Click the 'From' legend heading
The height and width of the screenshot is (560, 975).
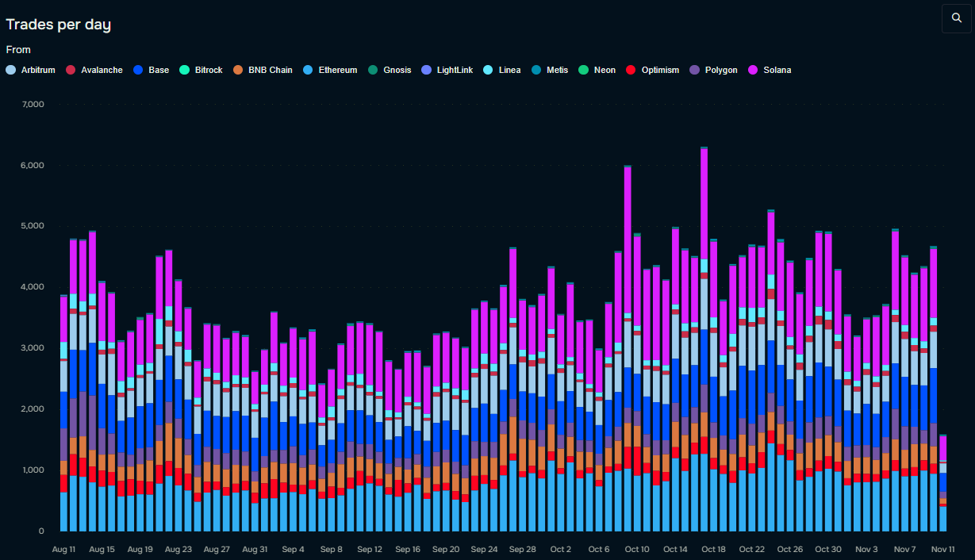[x=18, y=49]
